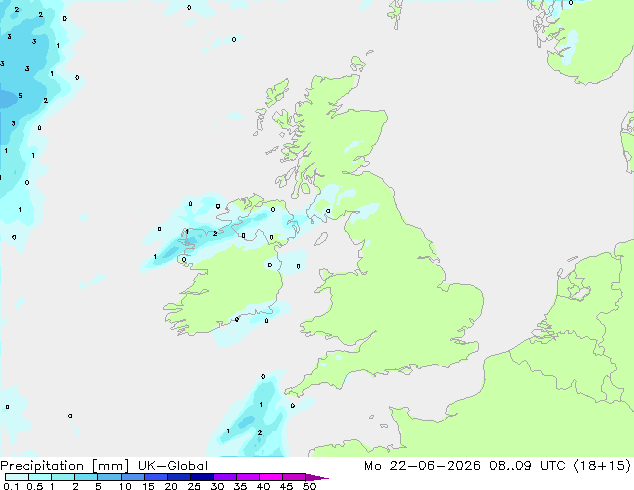Click the "UK-Global" model name label
Viewport: 634px width, 490px height.
click(x=173, y=466)
